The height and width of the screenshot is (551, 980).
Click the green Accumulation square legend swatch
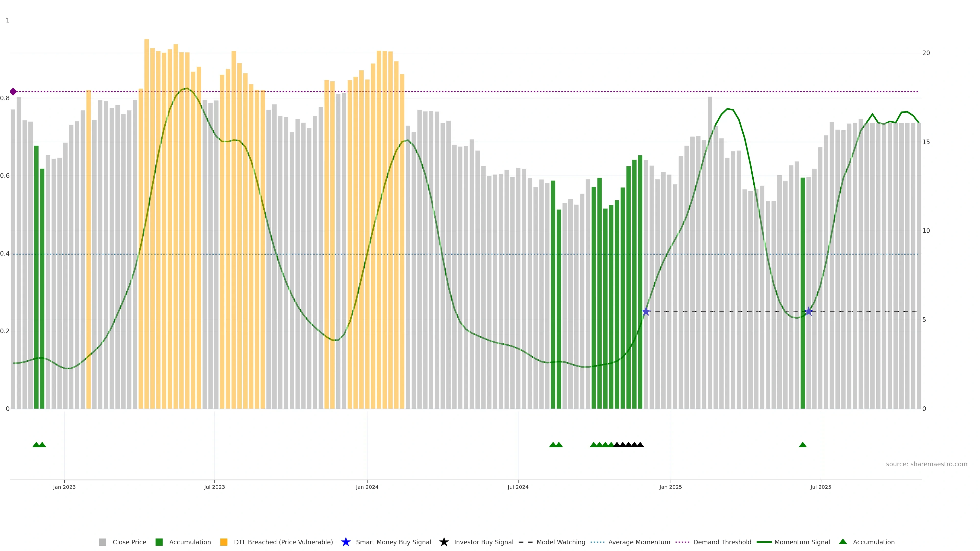tap(159, 542)
